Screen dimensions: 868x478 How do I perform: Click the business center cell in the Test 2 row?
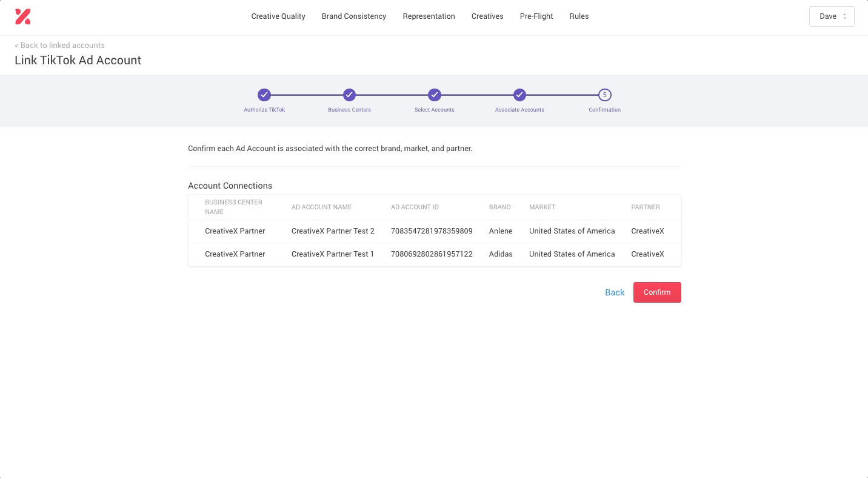(x=235, y=231)
